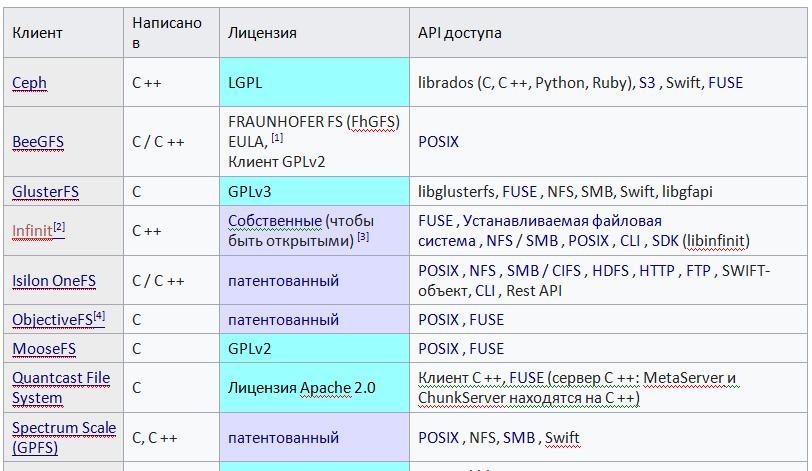Click the патентованный link in Spectrum Scale row
This screenshot has height=471, width=812.
click(283, 438)
